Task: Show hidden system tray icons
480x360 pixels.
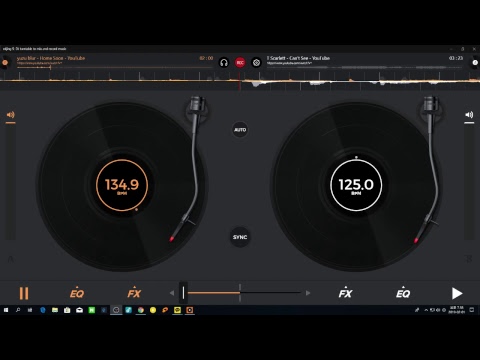Action: tap(426, 310)
